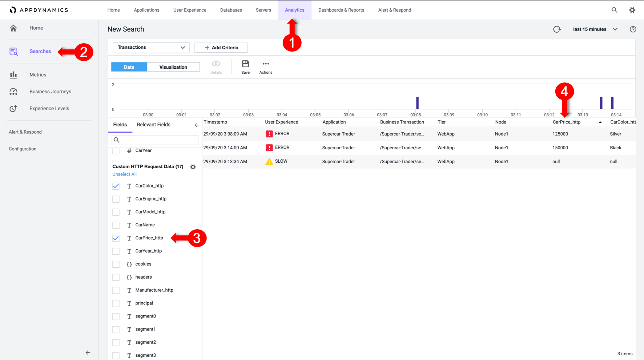The height and width of the screenshot is (360, 644).
Task: Click the sort arrow on CarPrice_http column
Action: 600,122
